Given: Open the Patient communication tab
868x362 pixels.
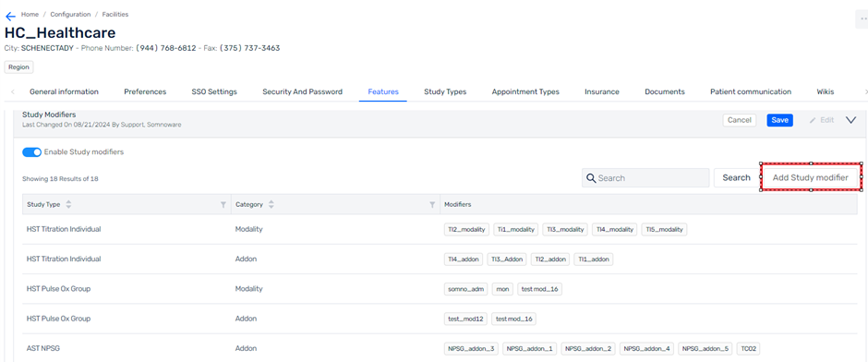Looking at the screenshot, I should tap(751, 91).
